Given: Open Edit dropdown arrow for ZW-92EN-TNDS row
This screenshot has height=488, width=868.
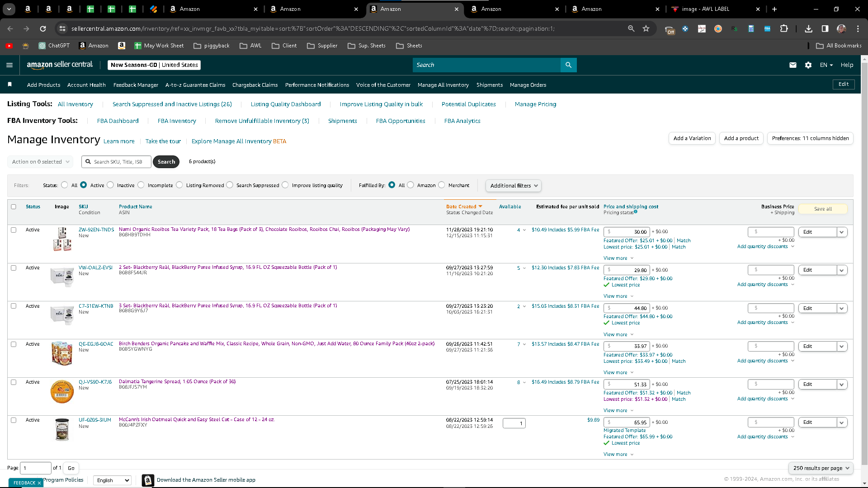Looking at the screenshot, I should coord(842,232).
